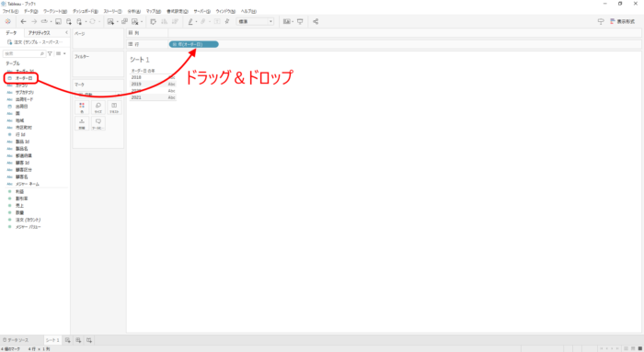Click the save workbook icon

click(58, 21)
